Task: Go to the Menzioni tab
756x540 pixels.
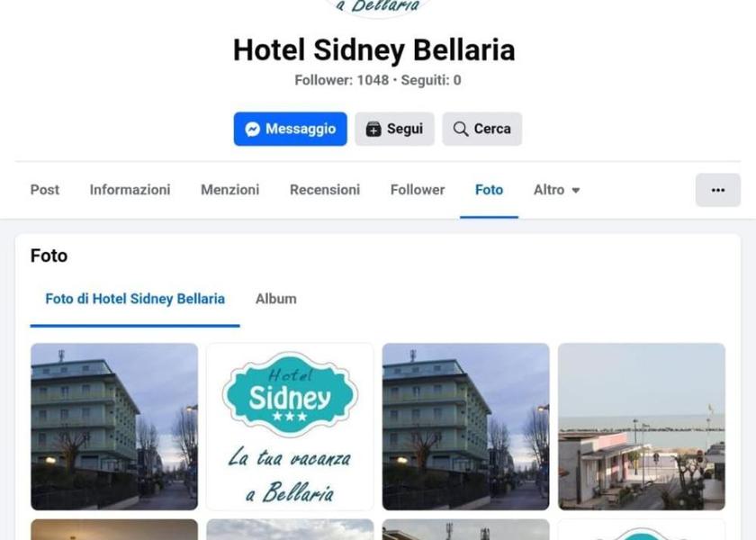Action: coord(230,190)
